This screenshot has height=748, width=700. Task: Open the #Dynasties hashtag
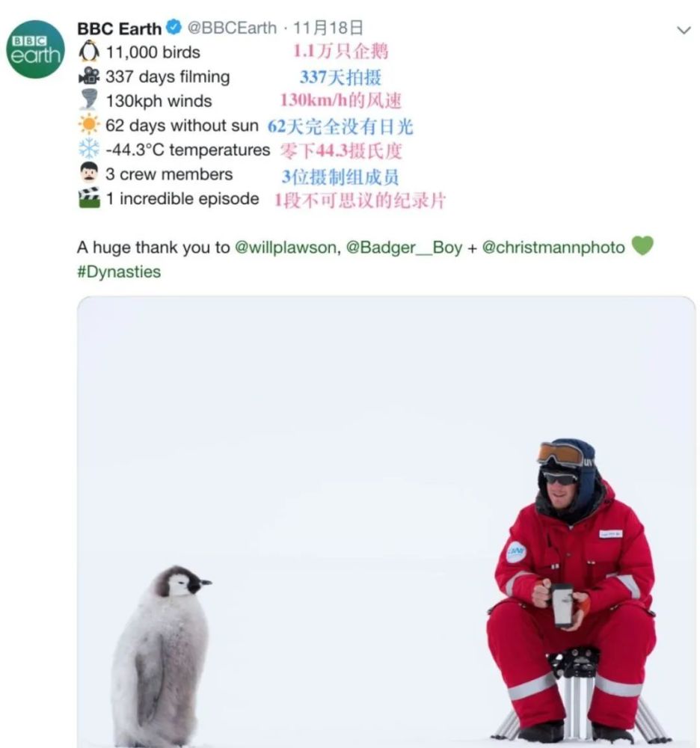tap(119, 272)
